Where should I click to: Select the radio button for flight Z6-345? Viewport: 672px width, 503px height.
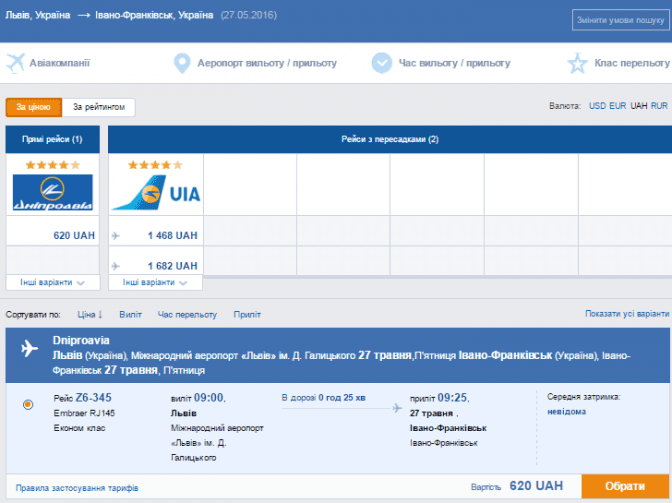(x=28, y=404)
